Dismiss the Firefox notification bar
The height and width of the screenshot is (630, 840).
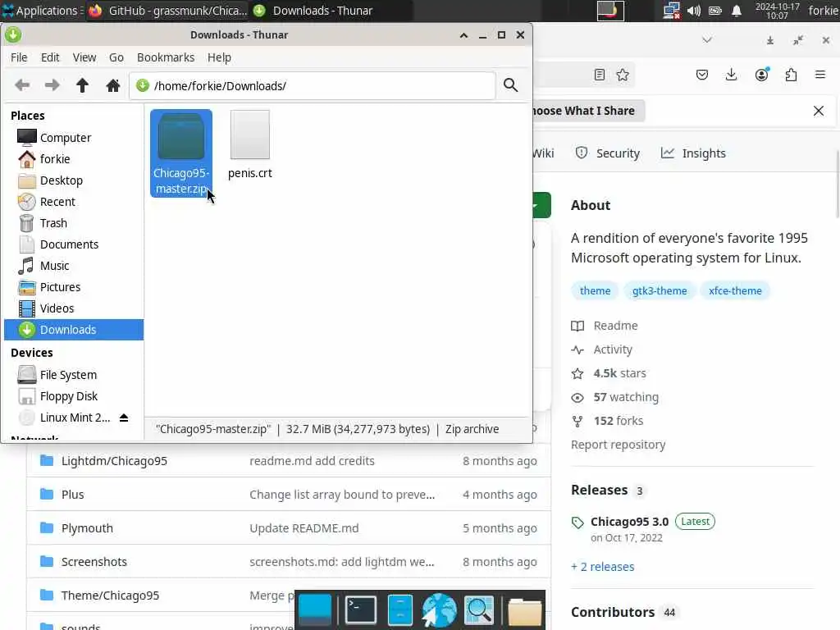coord(819,111)
